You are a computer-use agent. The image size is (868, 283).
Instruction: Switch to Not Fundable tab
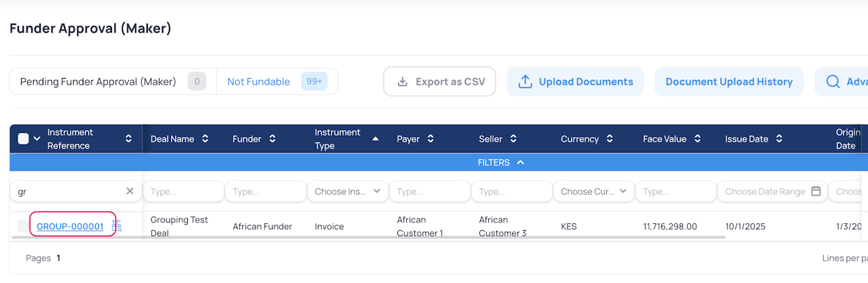point(258,81)
